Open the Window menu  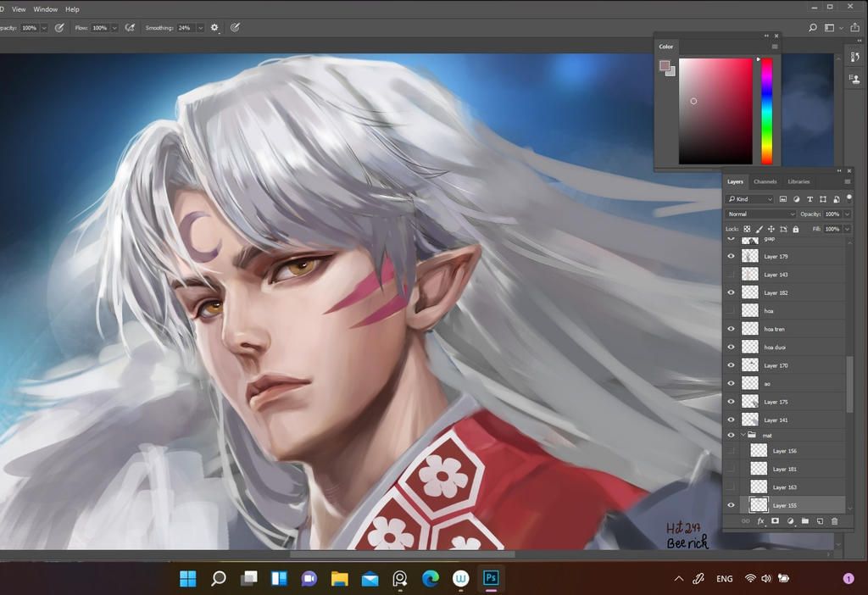tap(46, 9)
